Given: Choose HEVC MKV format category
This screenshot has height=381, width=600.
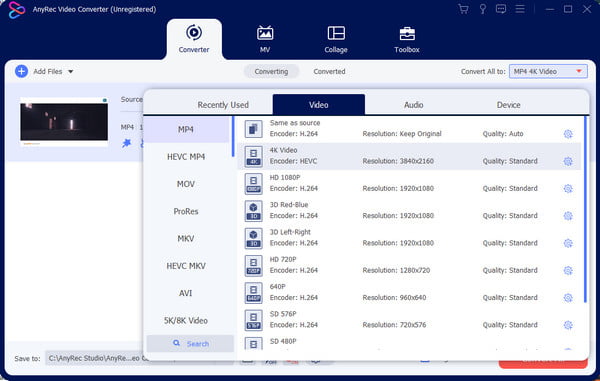Looking at the screenshot, I should pyautogui.click(x=186, y=266).
